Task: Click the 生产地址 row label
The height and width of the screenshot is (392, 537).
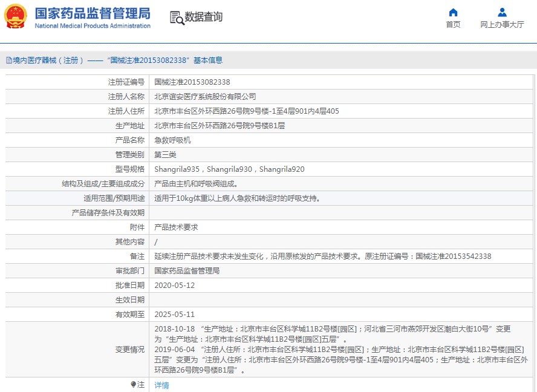Action: 130,126
